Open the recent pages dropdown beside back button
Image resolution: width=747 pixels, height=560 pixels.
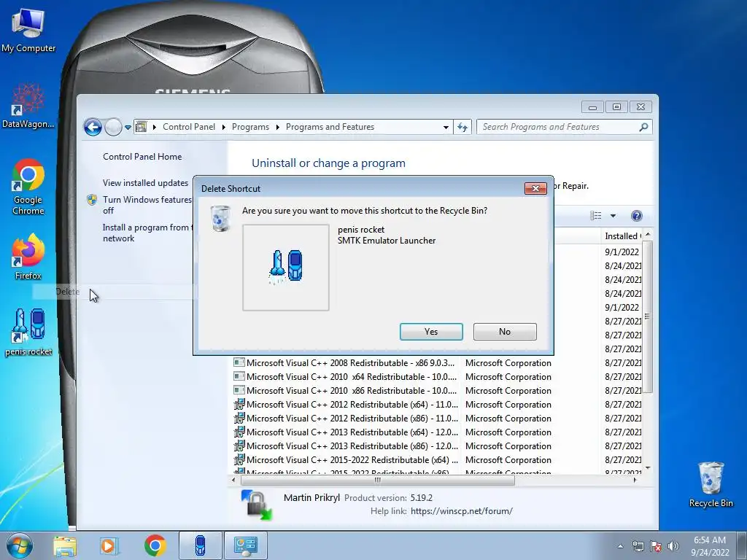[x=128, y=128]
